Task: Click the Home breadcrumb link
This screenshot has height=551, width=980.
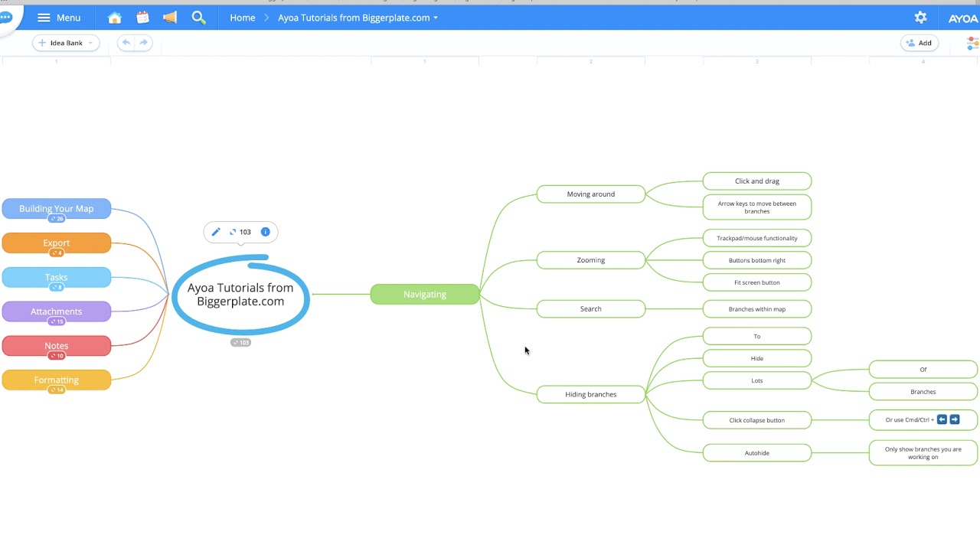Action: [243, 18]
